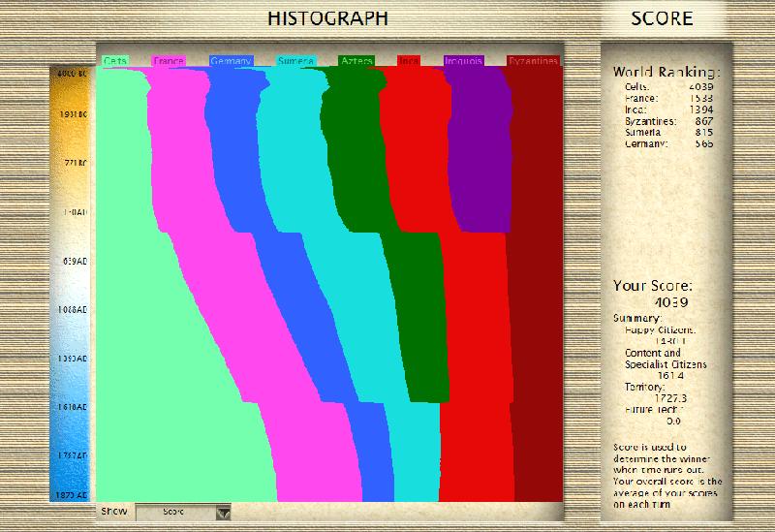The image size is (775, 532).
Task: Click the 4000 BC timeline mark
Action: tap(72, 74)
